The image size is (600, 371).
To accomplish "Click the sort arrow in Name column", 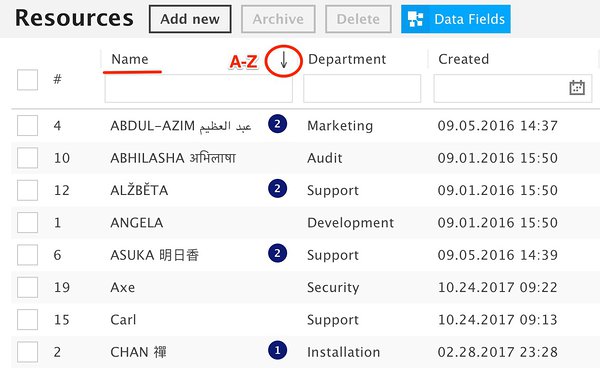I will 284,60.
